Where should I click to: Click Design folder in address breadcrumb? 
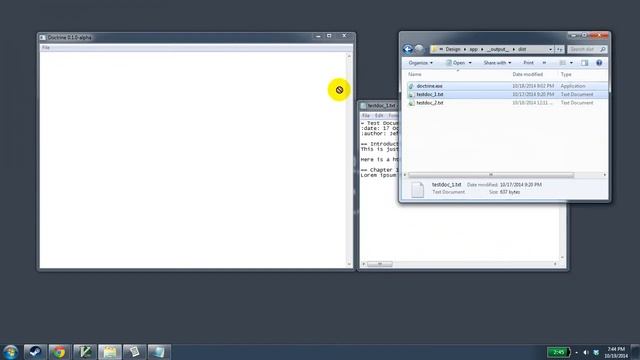point(453,49)
